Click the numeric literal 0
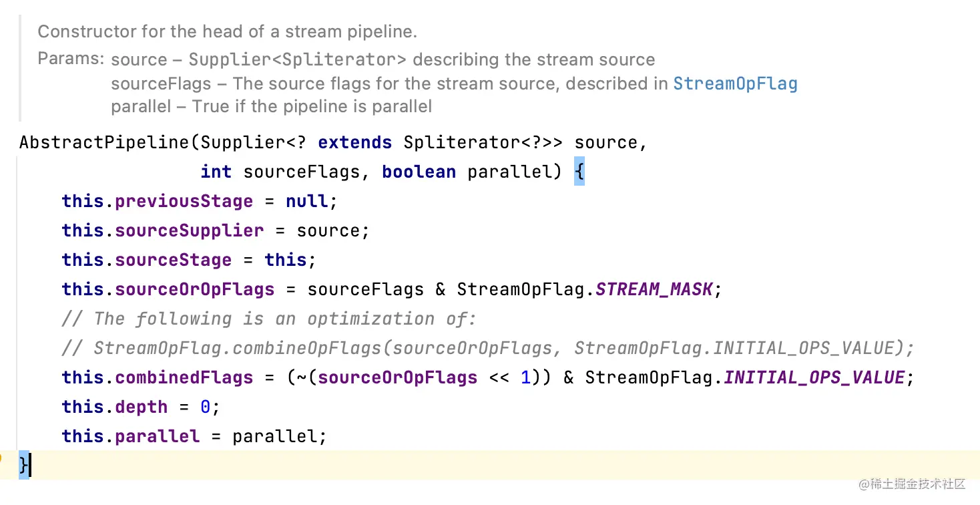 (x=206, y=407)
